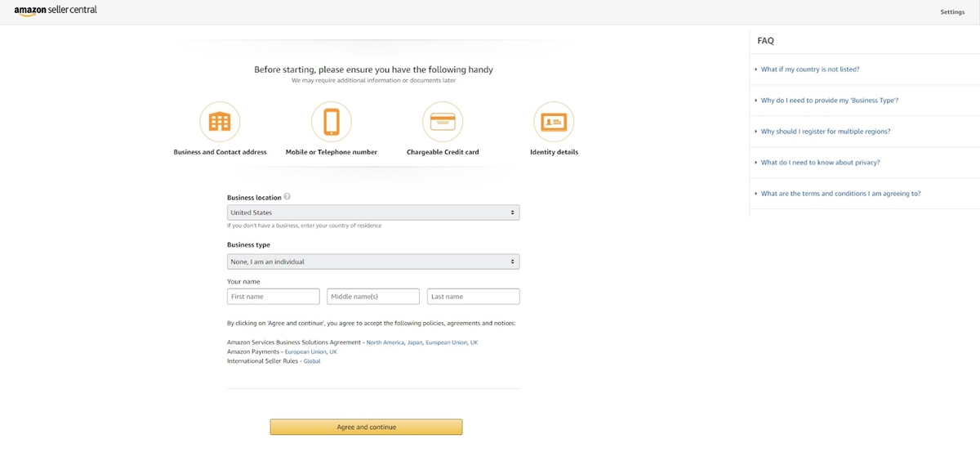Image resolution: width=980 pixels, height=452 pixels.
Task: Click the 'Mobile or Telephone number' label
Action: pyautogui.click(x=332, y=152)
